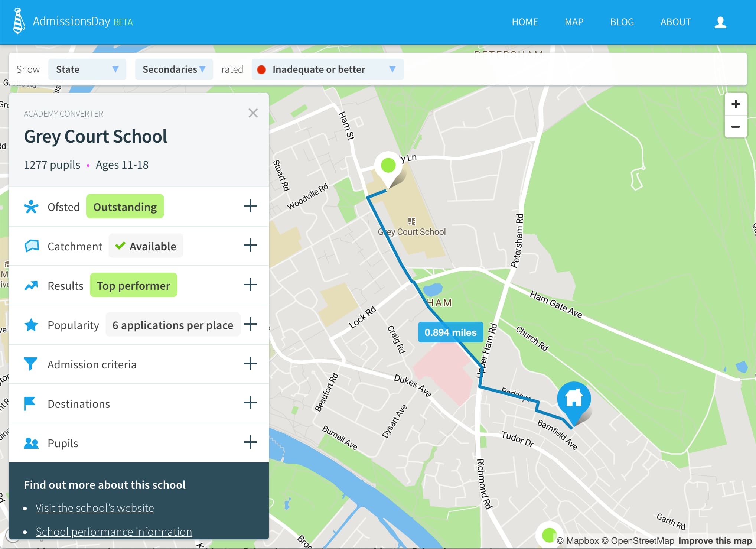The height and width of the screenshot is (549, 756).
Task: Open BLOG from the navigation bar
Action: tap(622, 22)
